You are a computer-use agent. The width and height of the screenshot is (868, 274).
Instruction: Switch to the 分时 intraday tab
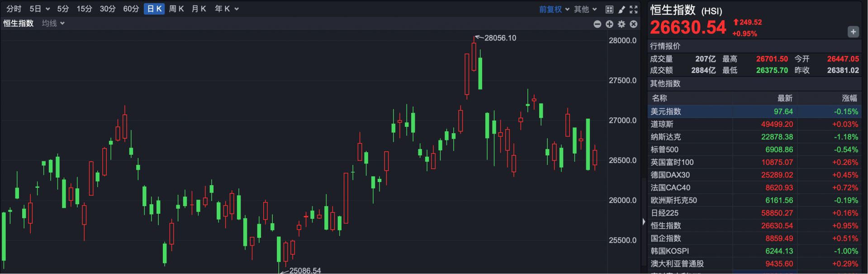[x=14, y=9]
